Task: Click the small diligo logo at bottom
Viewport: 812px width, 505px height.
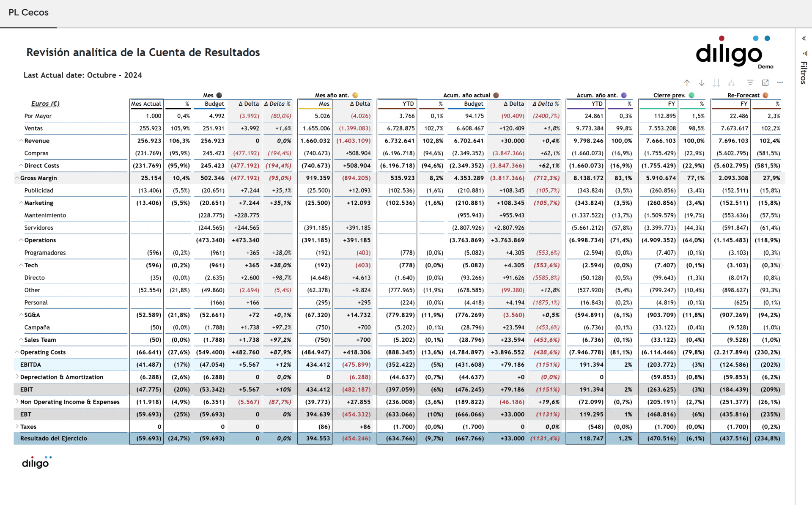Action: coord(36,462)
